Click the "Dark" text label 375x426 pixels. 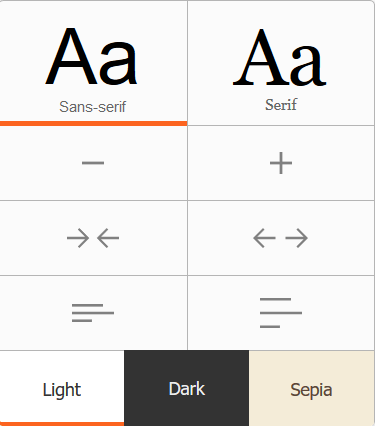pyautogui.click(x=187, y=389)
